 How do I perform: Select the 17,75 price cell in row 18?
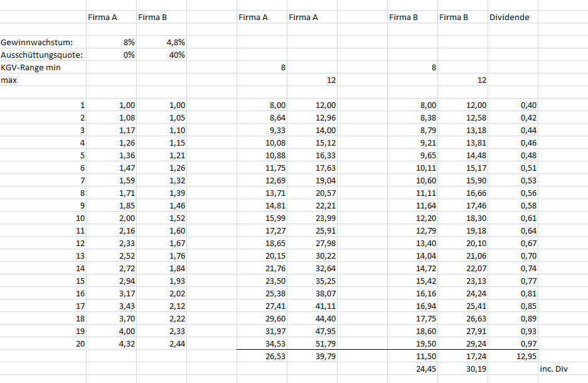click(x=412, y=318)
